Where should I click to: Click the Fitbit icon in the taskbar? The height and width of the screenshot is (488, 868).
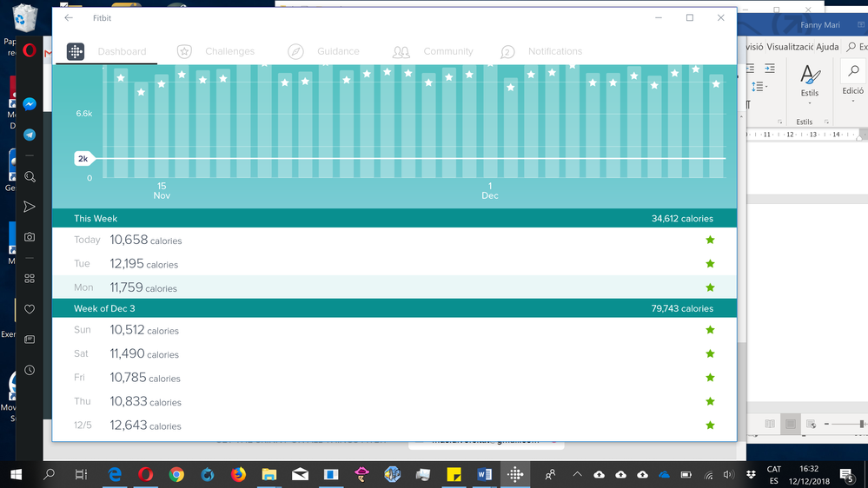515,474
